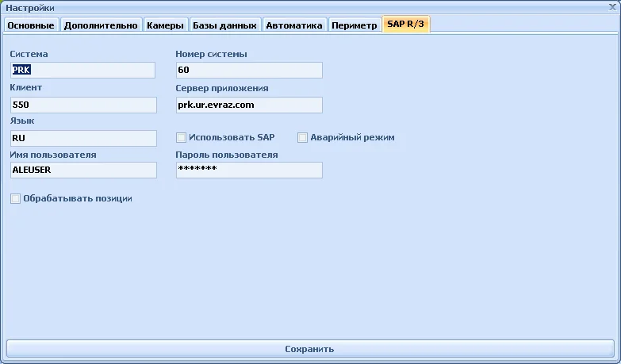Click into the Язык field
The height and width of the screenshot is (364, 621).
(82, 139)
